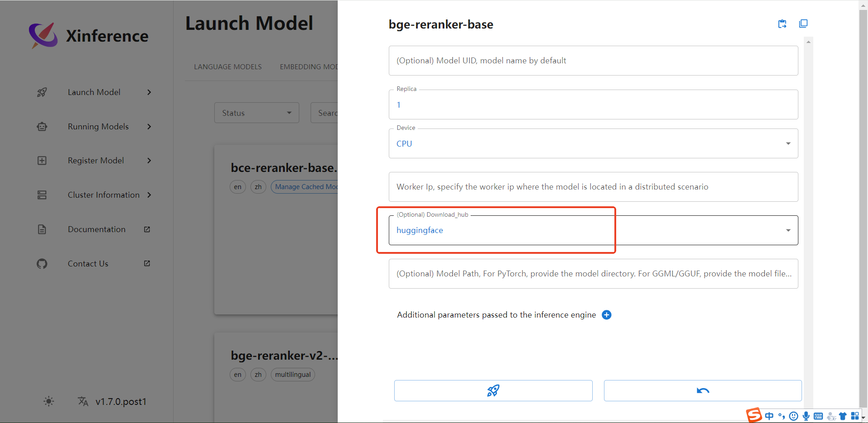The height and width of the screenshot is (423, 868).
Task: Click the multilingual tag on bge-reranker-v2 card
Action: coord(293,375)
